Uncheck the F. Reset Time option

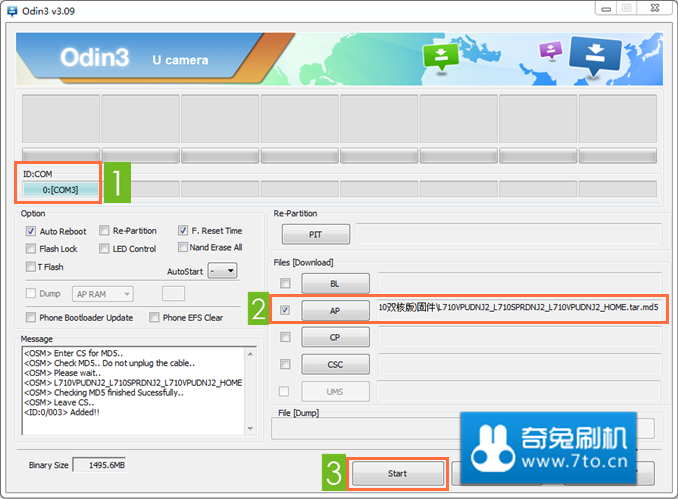183,230
